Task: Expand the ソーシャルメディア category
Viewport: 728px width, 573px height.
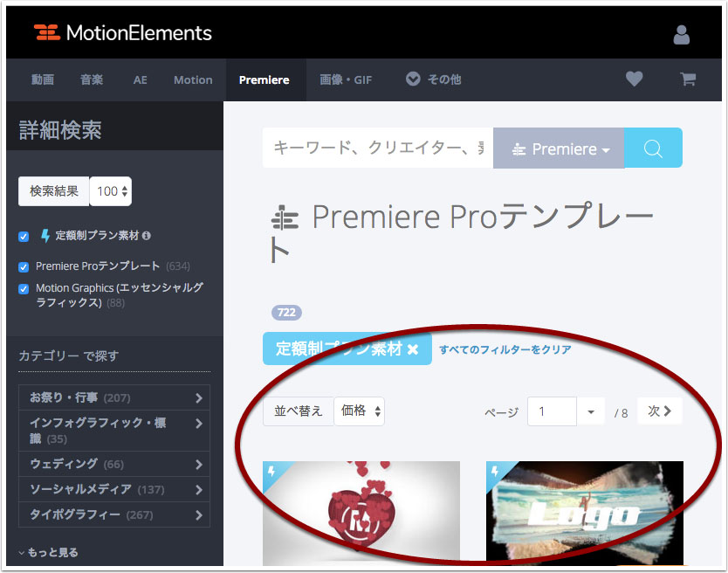Action: click(114, 489)
